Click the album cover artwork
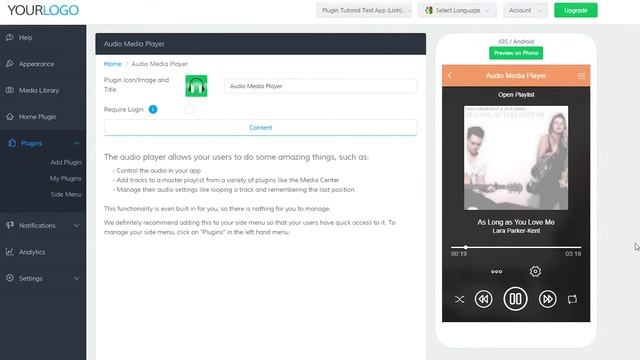Viewport: 640px width, 360px height. [516, 158]
